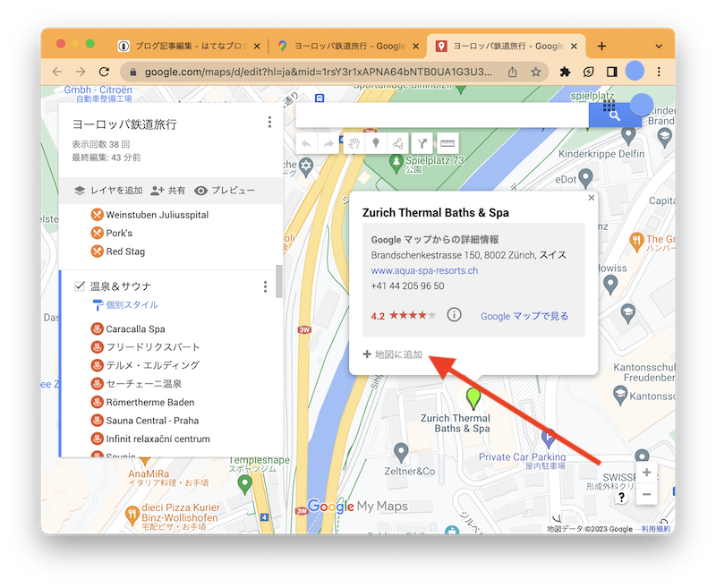Viewport: 716px width, 588px height.
Task: Select Römertherme Baden in layer list
Action: 150,402
